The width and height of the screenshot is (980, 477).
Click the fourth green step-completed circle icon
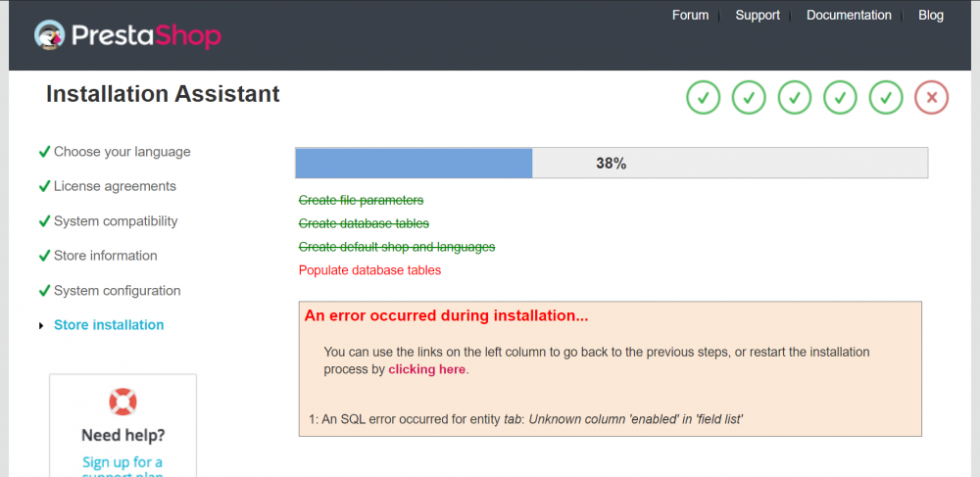click(840, 98)
